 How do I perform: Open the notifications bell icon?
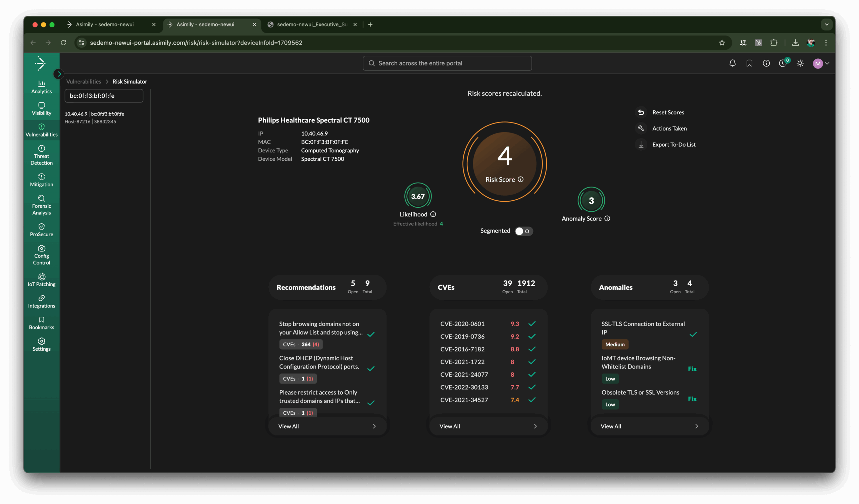732,63
